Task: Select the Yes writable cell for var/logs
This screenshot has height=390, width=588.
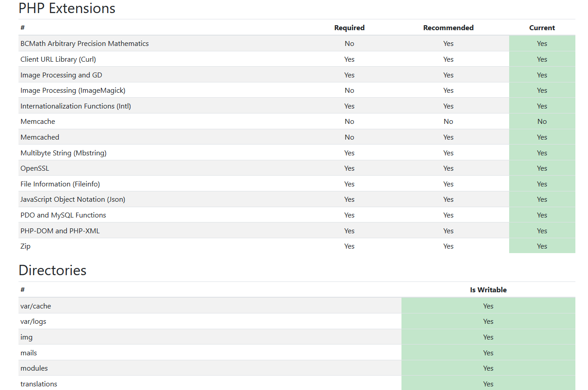Action: pyautogui.click(x=488, y=321)
